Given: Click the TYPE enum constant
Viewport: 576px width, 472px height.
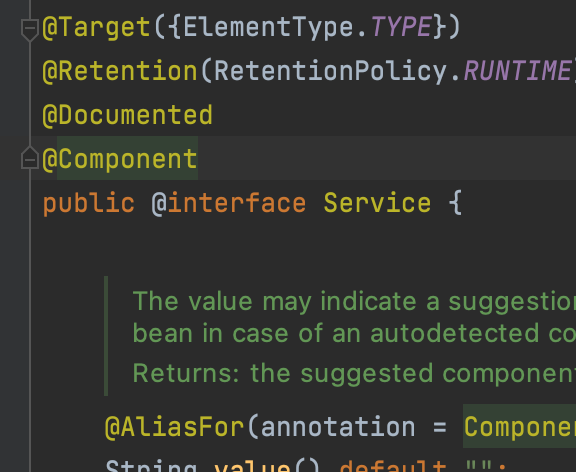Looking at the screenshot, I should coord(401,27).
